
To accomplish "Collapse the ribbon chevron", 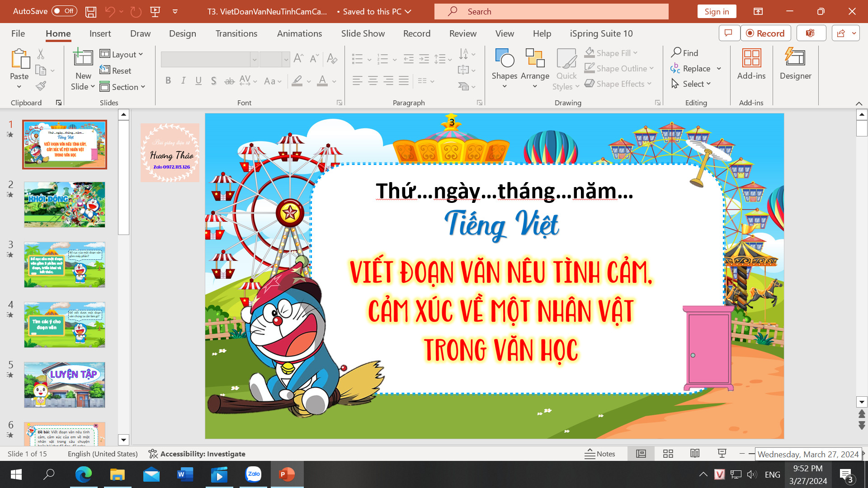I will point(859,103).
